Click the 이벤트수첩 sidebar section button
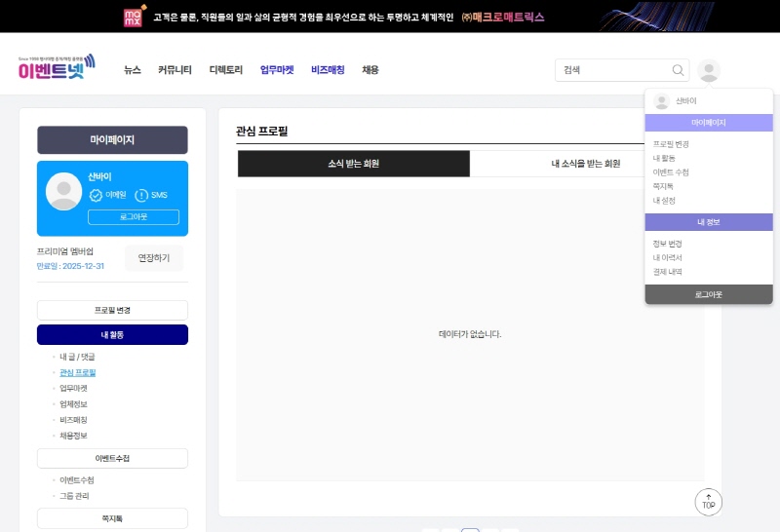 pos(112,458)
